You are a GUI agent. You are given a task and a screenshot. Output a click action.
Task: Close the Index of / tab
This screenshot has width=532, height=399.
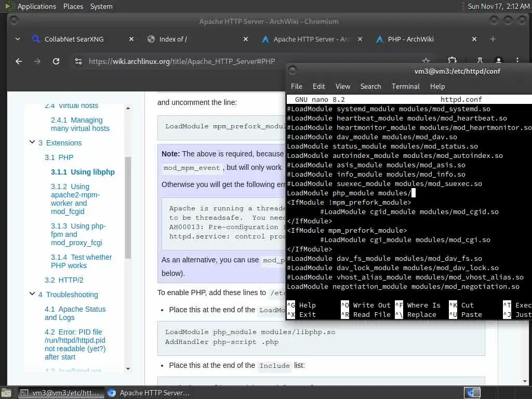(x=246, y=39)
